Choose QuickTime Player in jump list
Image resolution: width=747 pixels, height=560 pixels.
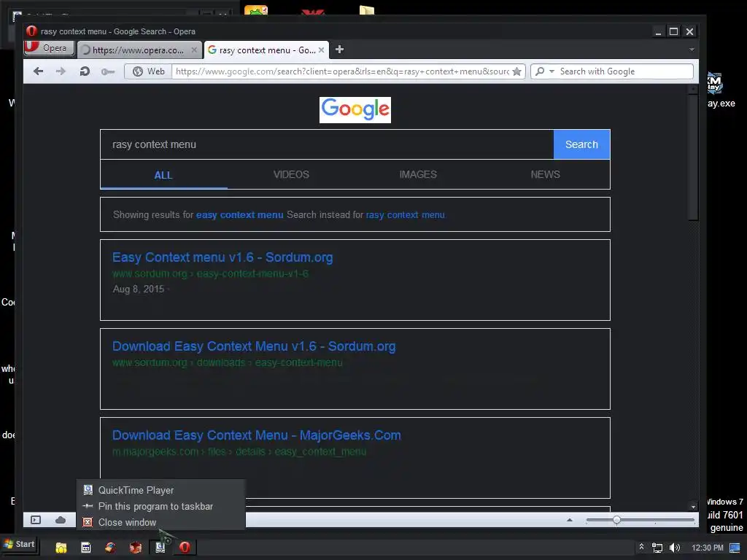click(x=160, y=490)
